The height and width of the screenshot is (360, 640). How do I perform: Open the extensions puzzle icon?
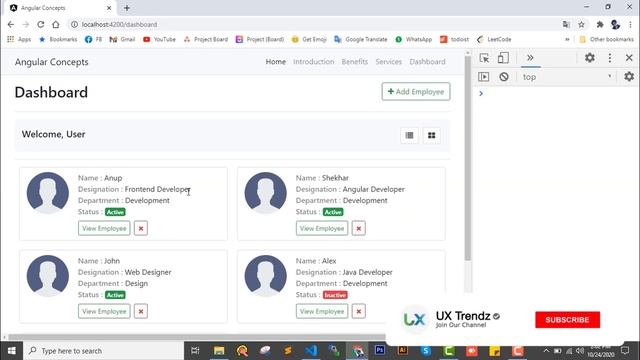(x=600, y=24)
